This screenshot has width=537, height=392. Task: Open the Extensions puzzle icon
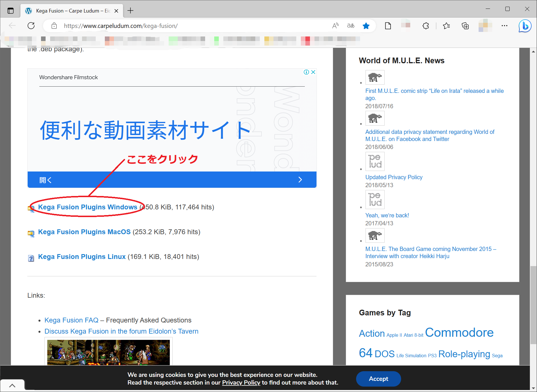pyautogui.click(x=426, y=26)
